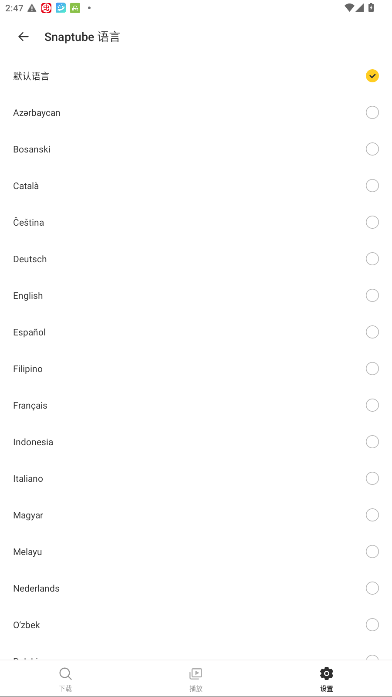Select the Deutsch radio button

pos(372,259)
